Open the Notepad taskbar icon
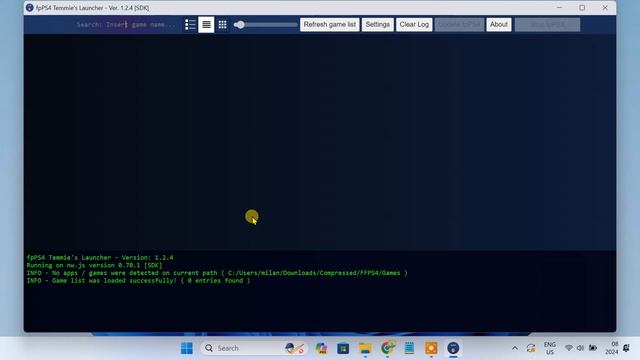 (x=409, y=348)
